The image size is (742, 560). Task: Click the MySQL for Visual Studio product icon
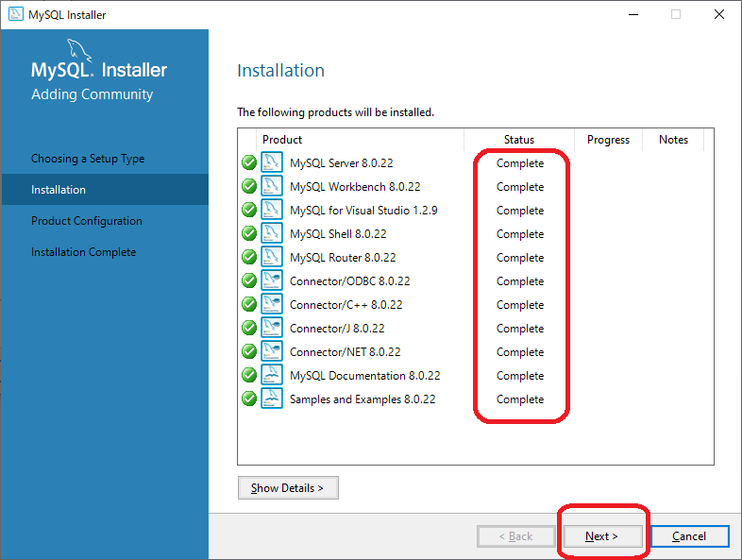(x=272, y=210)
